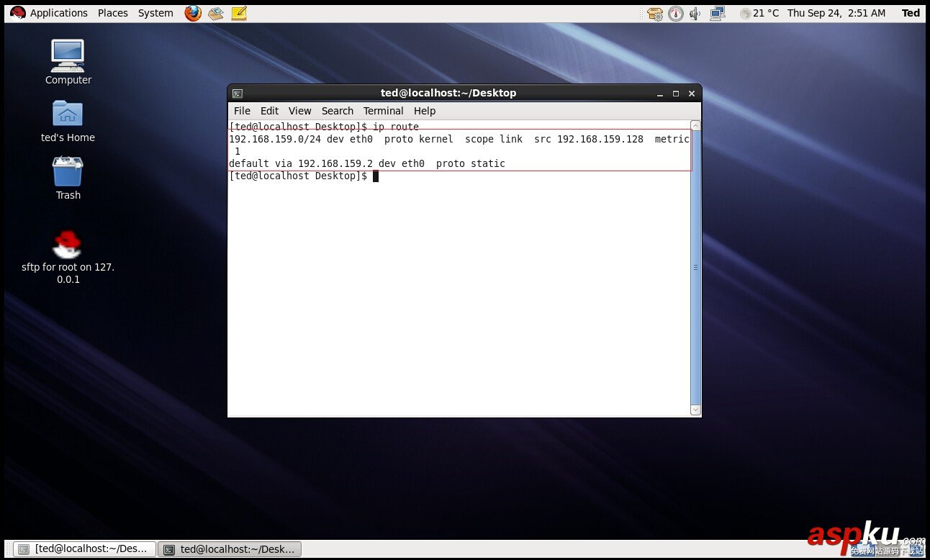Screen dimensions: 930x560
Task: Open the Places menu
Action: point(113,13)
